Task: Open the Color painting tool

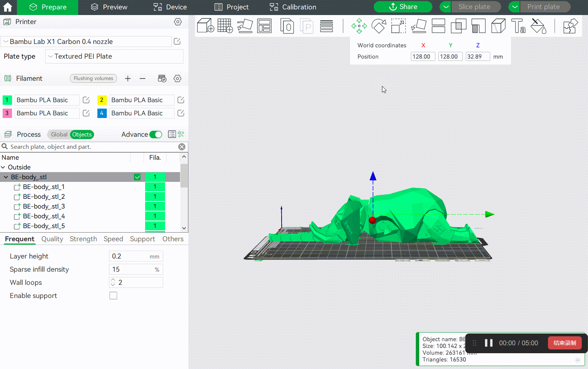Action: coord(538,26)
